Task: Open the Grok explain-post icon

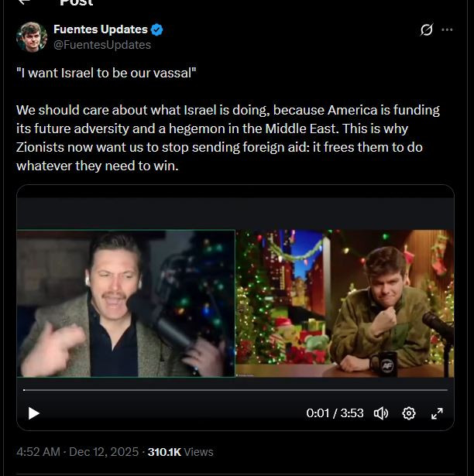Action: [x=427, y=29]
